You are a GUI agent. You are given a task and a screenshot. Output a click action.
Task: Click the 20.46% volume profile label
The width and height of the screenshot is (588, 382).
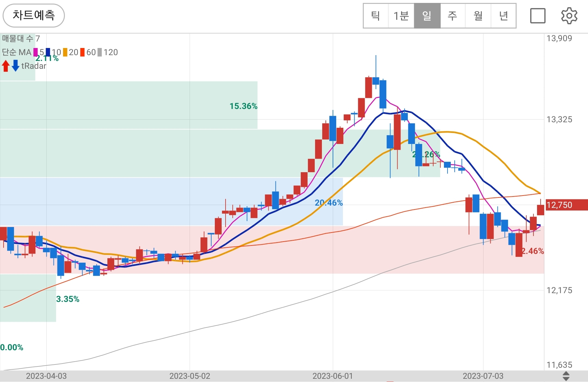click(329, 203)
